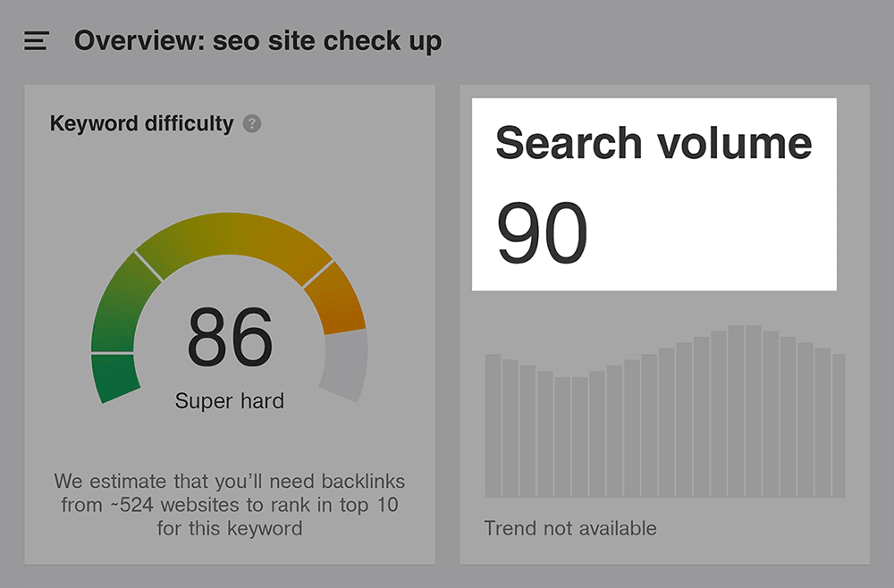Click the yellow-green top arc of the gauge
The width and height of the screenshot is (894, 588).
(x=234, y=235)
